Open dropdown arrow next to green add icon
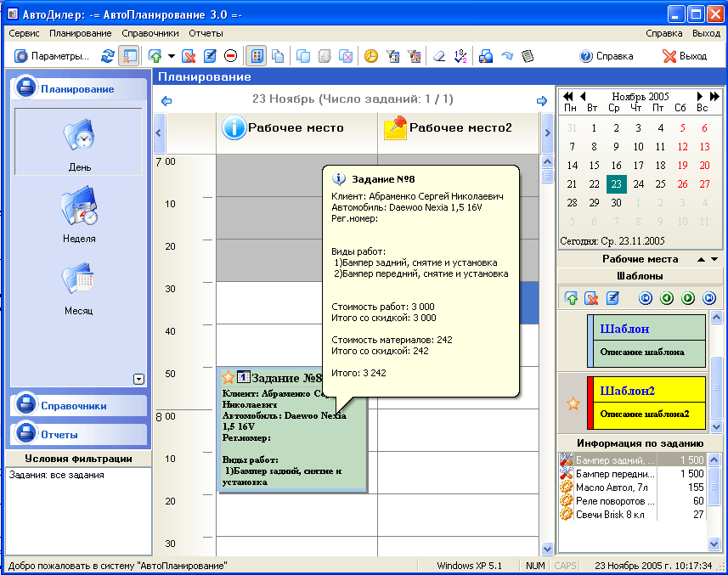 click(x=172, y=57)
